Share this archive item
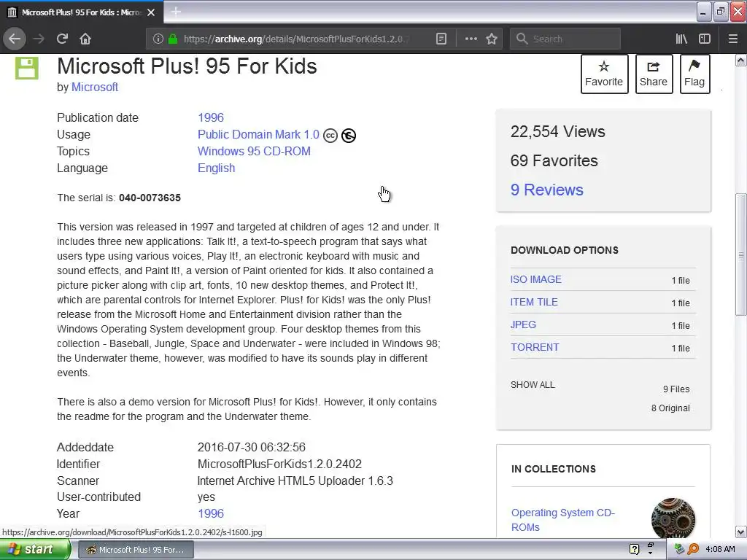 click(x=654, y=74)
